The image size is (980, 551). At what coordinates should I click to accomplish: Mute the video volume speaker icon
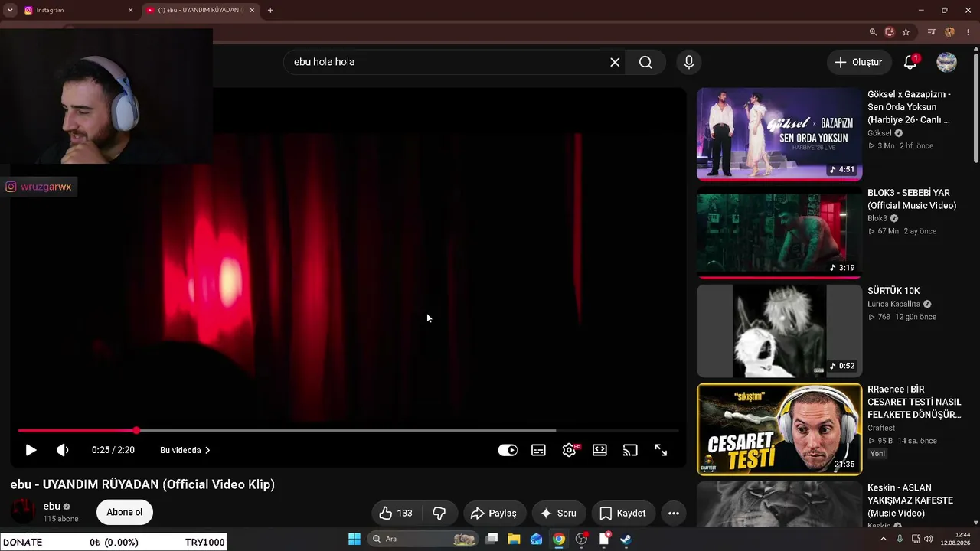click(x=63, y=450)
